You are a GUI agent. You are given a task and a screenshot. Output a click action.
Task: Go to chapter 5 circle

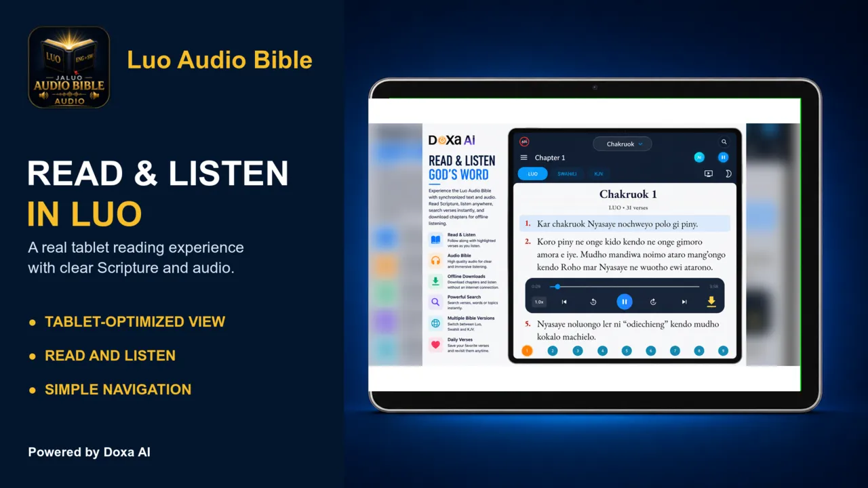[x=627, y=350]
